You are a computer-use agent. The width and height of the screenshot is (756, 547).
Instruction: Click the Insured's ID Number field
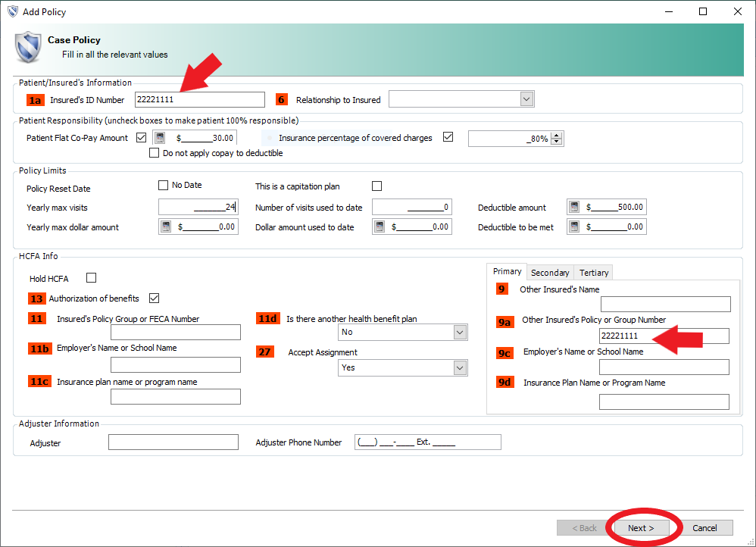[199, 99]
